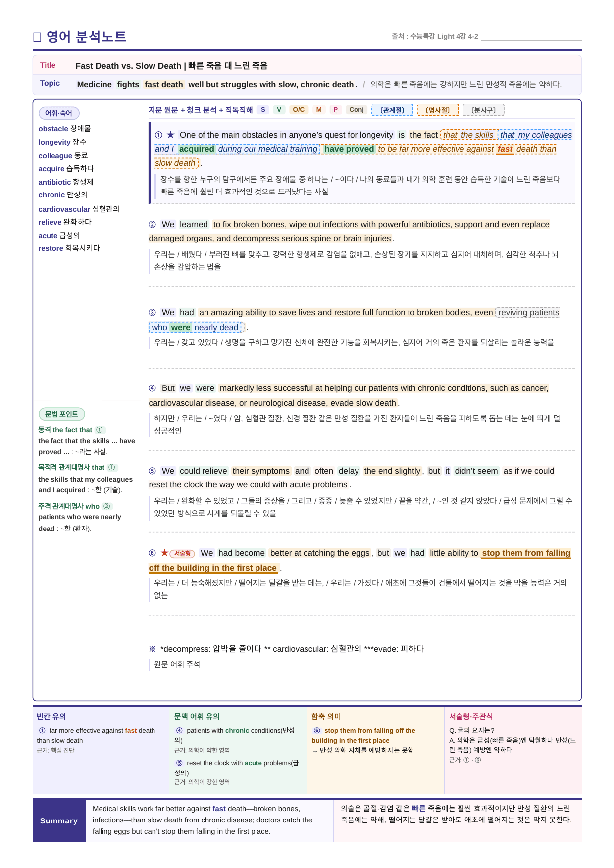Click the star icon beside sentence ①

click(x=170, y=135)
